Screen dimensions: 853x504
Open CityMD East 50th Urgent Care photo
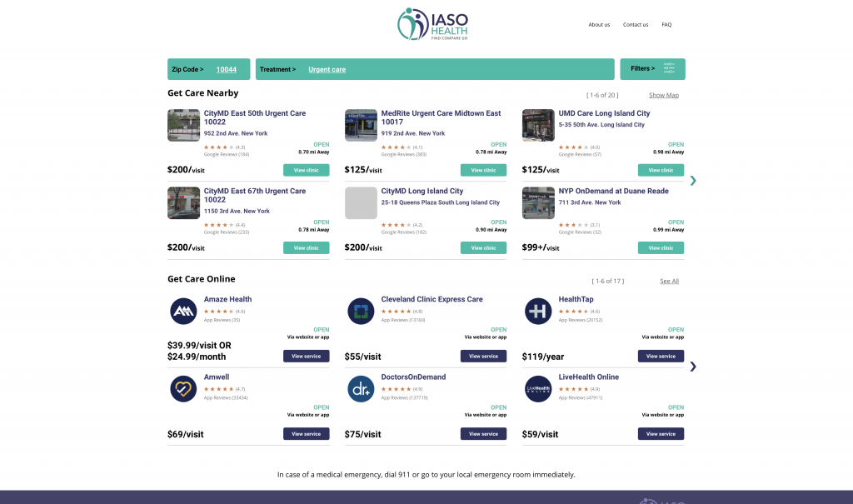tap(183, 125)
